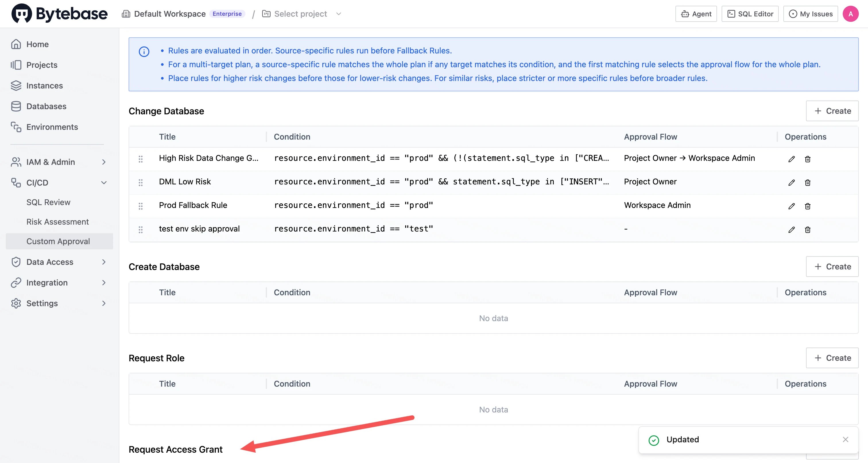Edit the DML Low Risk rule
This screenshot has width=868, height=463.
(792, 182)
